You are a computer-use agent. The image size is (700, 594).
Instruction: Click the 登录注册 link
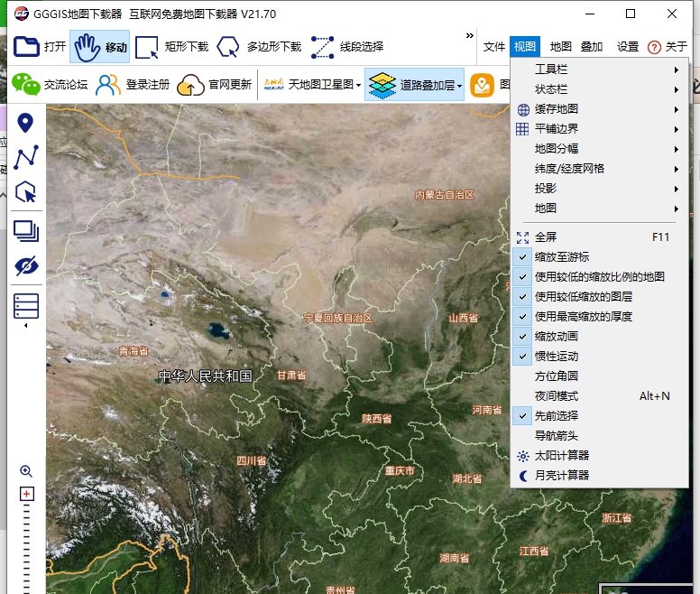pos(148,85)
